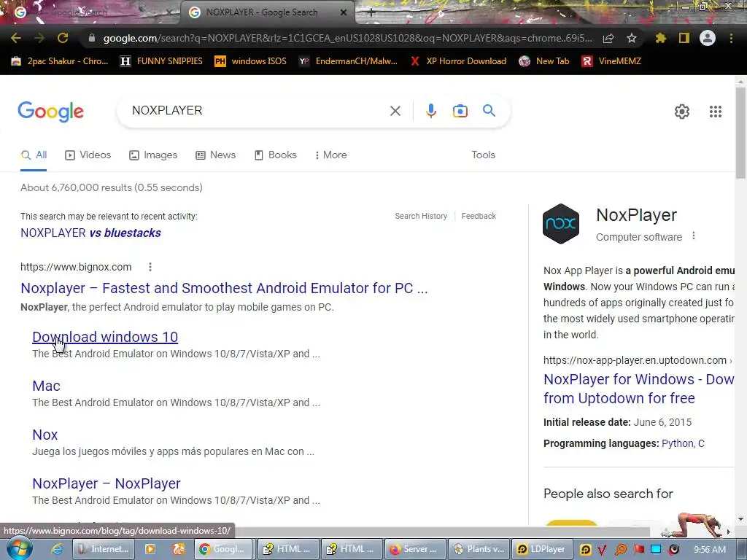747x560 pixels.
Task: Open the Windows Start orb
Action: pyautogui.click(x=19, y=548)
